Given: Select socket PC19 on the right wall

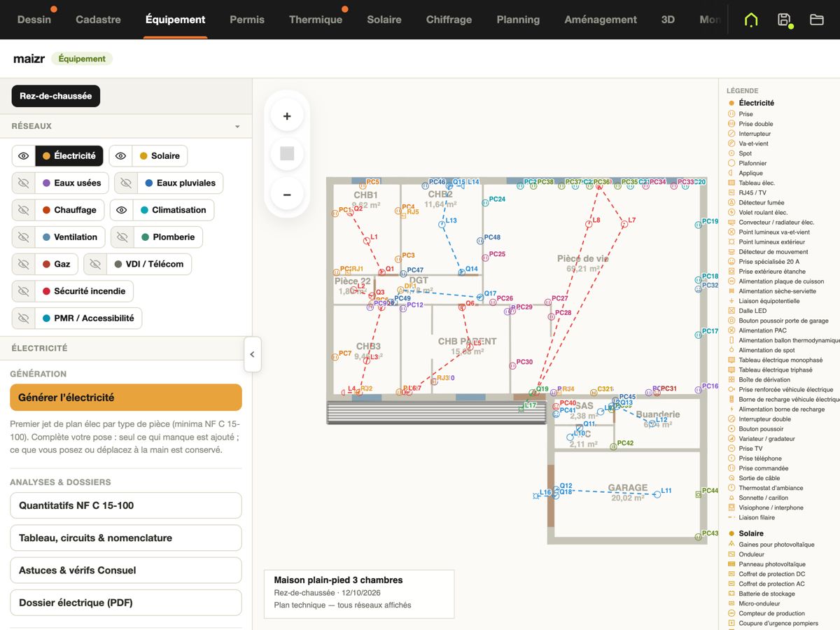Looking at the screenshot, I should [698, 225].
